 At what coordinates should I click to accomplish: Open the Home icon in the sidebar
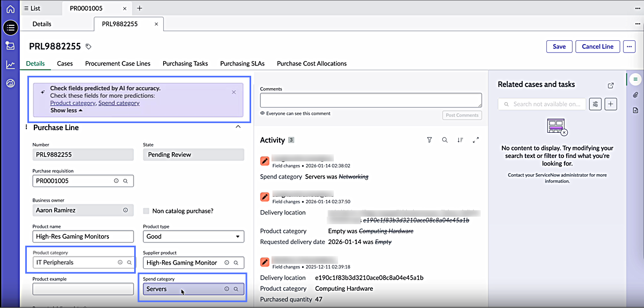10,9
